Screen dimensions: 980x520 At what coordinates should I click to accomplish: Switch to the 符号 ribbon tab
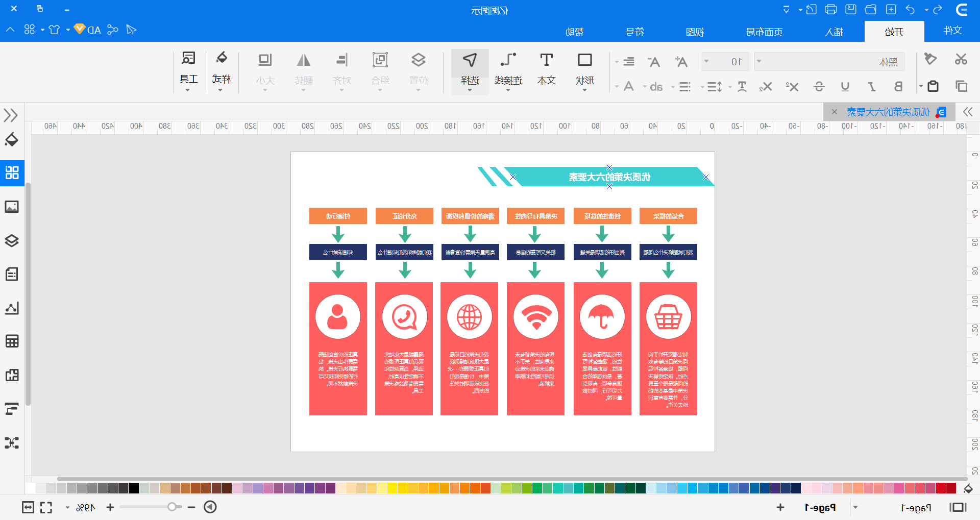tap(634, 32)
